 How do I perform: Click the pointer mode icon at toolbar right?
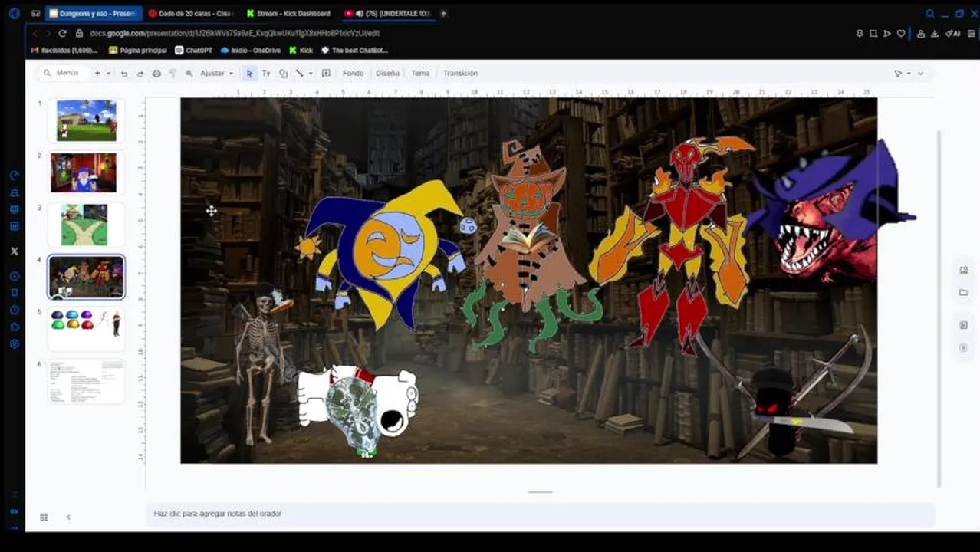(x=898, y=74)
